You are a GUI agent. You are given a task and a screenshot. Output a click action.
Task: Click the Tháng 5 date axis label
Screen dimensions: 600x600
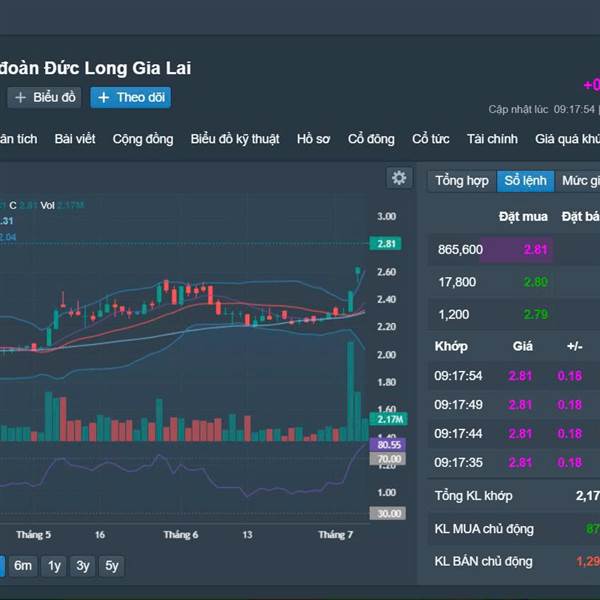[33, 535]
